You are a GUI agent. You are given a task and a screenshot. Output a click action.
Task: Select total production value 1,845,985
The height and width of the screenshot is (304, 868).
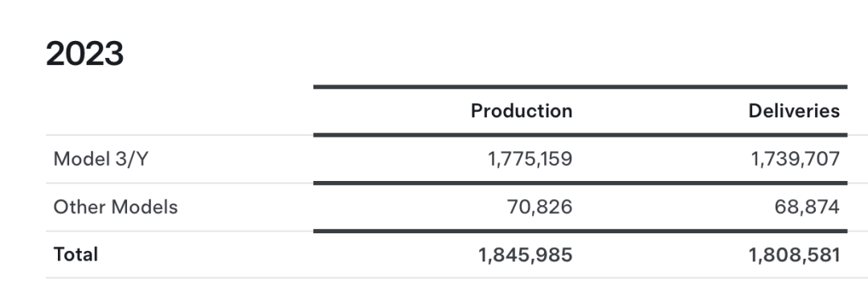point(526,255)
